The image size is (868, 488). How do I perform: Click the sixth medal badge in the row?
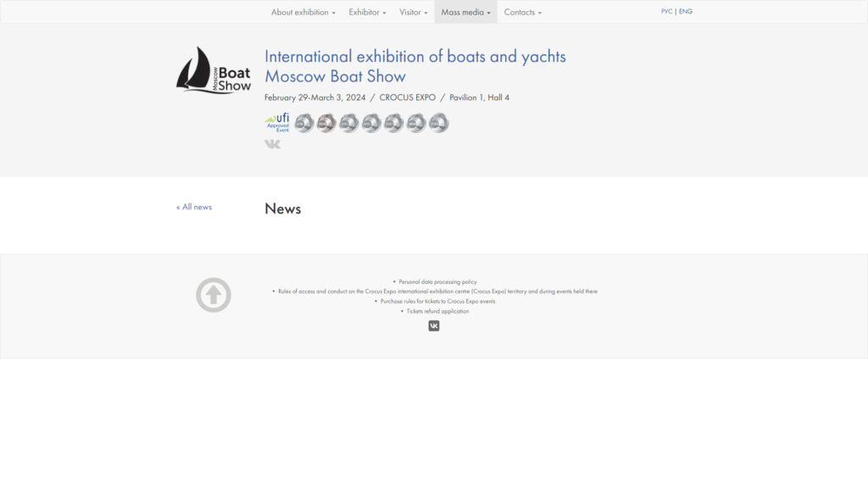[x=416, y=123]
